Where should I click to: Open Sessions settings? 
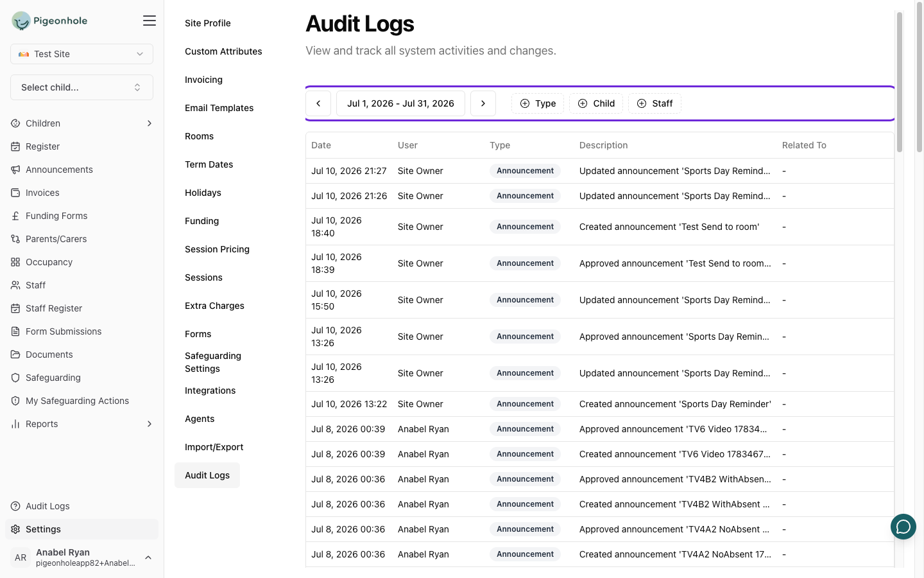pos(203,277)
